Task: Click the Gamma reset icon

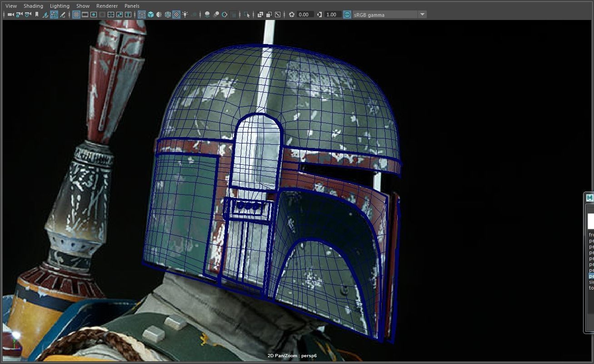Action: pyautogui.click(x=319, y=15)
